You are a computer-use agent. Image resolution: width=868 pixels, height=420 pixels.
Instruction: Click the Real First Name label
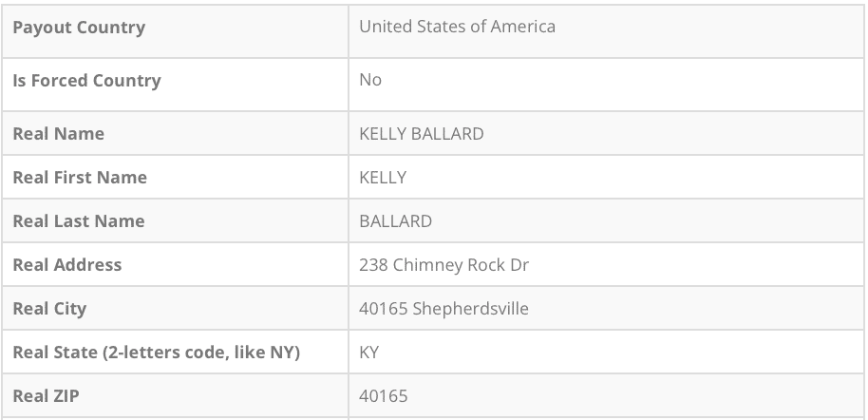click(80, 178)
